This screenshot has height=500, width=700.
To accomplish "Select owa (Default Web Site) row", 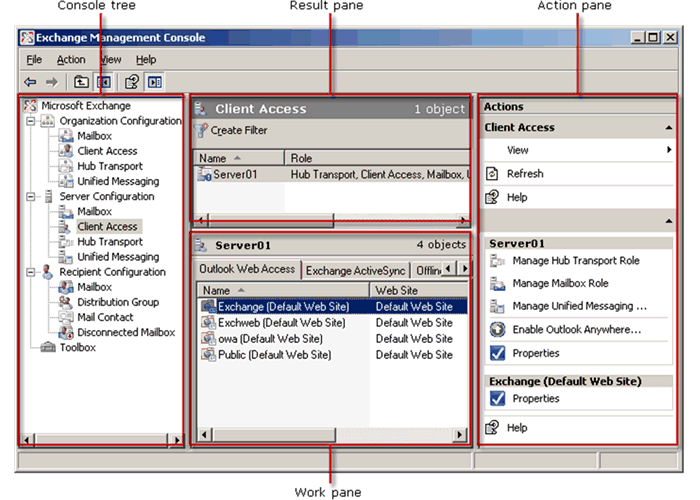I will coord(333,339).
